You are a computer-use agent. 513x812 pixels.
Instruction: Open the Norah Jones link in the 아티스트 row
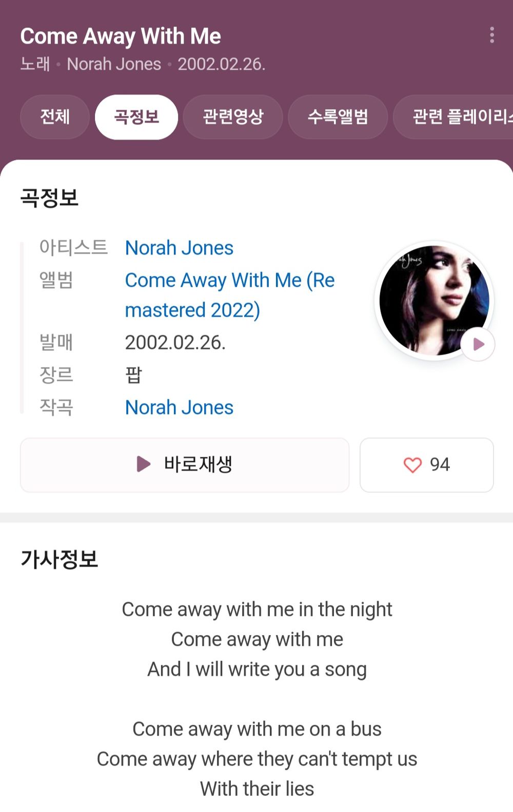(x=179, y=248)
